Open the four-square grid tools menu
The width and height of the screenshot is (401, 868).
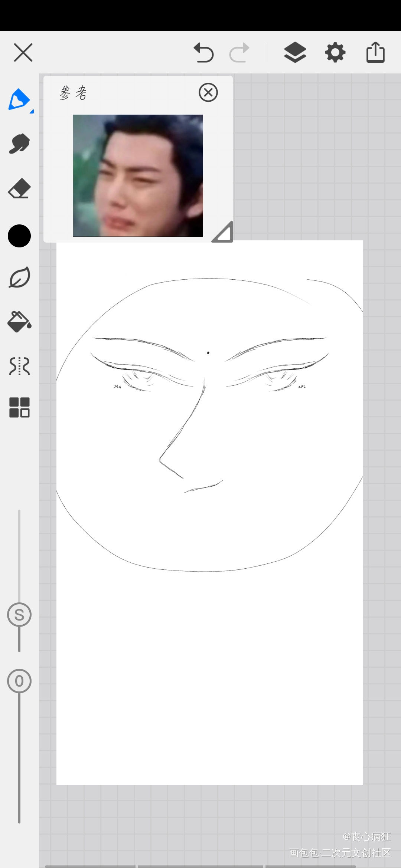(19, 407)
